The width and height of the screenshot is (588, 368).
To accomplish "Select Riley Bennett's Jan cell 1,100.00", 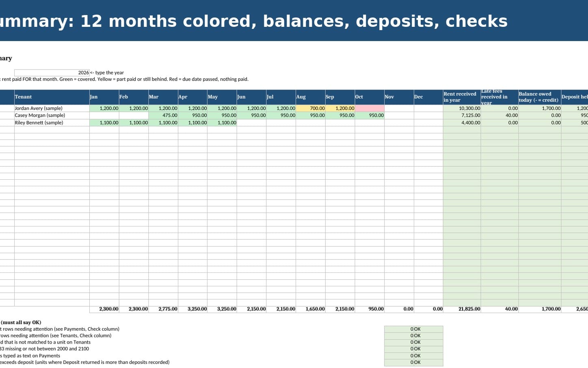I will [x=104, y=123].
